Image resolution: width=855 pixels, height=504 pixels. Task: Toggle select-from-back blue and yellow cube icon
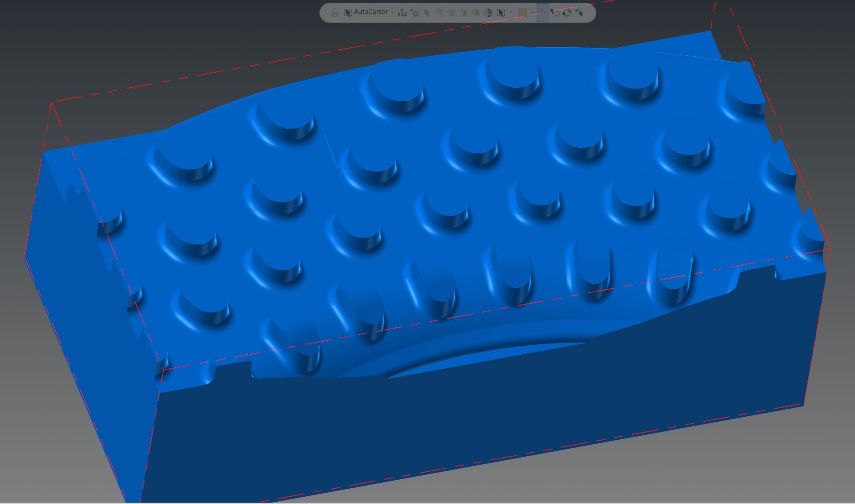coord(487,13)
